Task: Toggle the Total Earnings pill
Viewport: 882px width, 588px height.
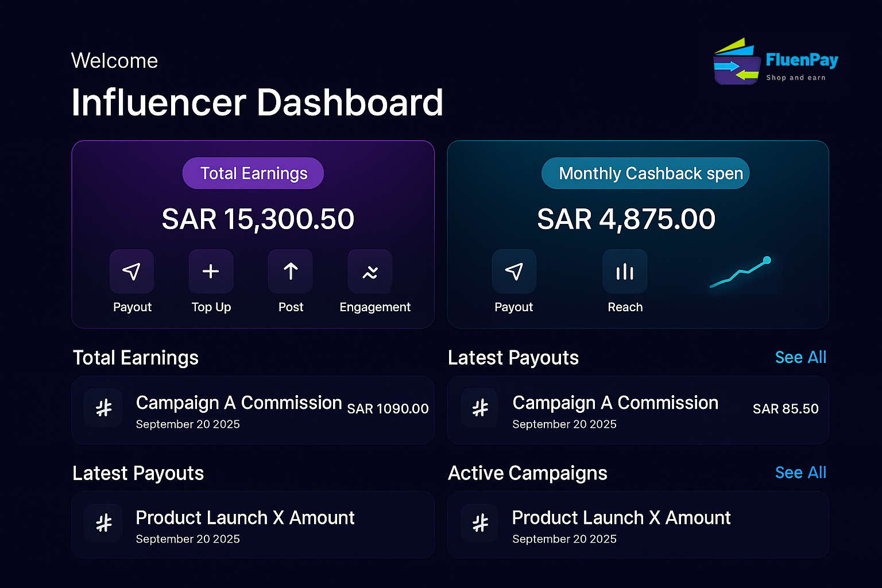Action: (253, 173)
